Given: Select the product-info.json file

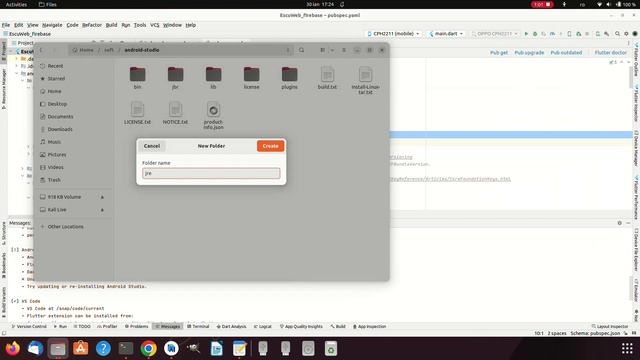Looking at the screenshot, I should [213, 116].
